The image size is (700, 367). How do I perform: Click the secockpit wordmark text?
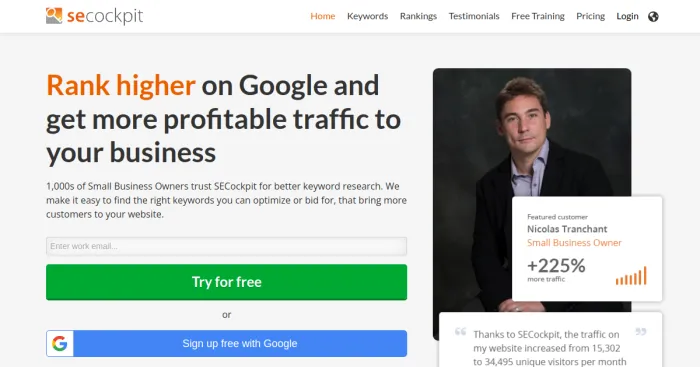tap(105, 17)
